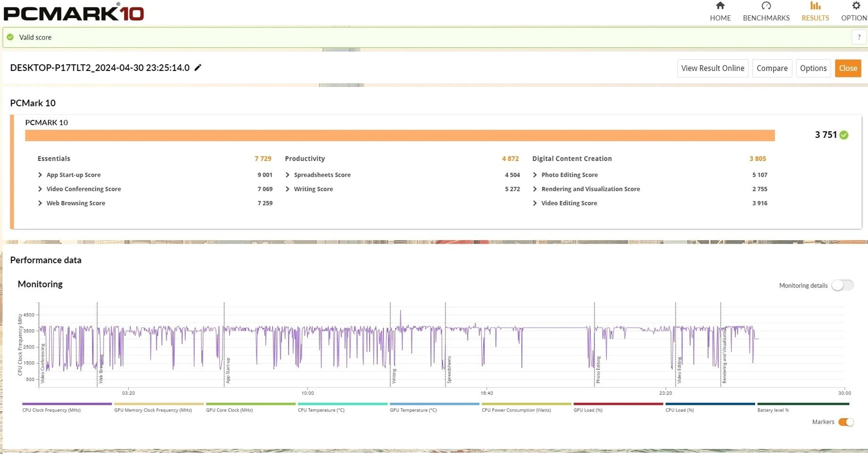Image resolution: width=868 pixels, height=454 pixels.
Task: Click the Web Browsing marker in chart
Action: [101, 369]
